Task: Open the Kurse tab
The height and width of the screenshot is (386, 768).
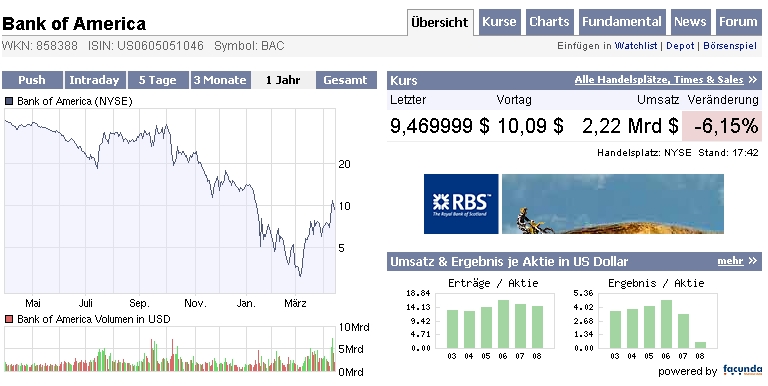Action: coord(500,22)
